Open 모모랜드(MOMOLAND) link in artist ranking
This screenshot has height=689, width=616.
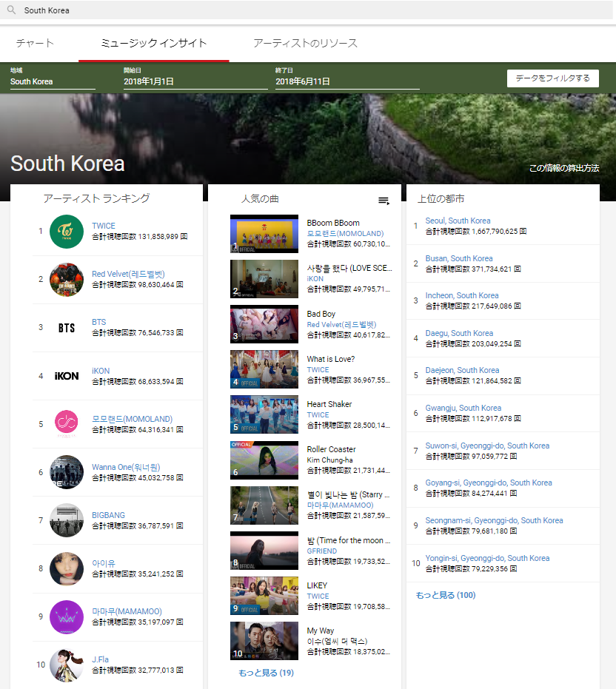click(132, 419)
